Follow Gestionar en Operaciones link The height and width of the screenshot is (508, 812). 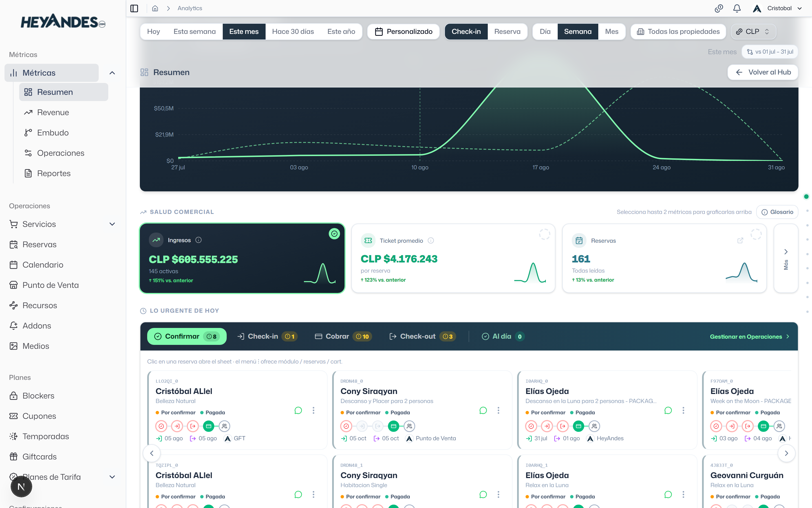[750, 337]
